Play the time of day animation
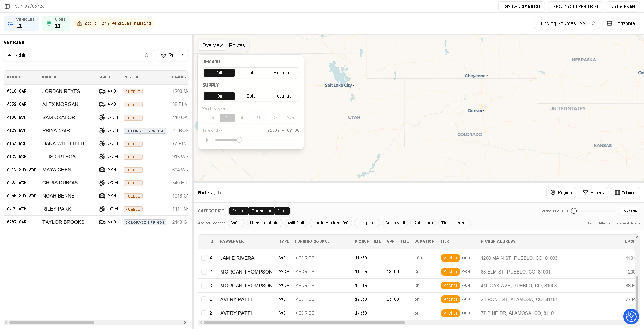 (208, 140)
